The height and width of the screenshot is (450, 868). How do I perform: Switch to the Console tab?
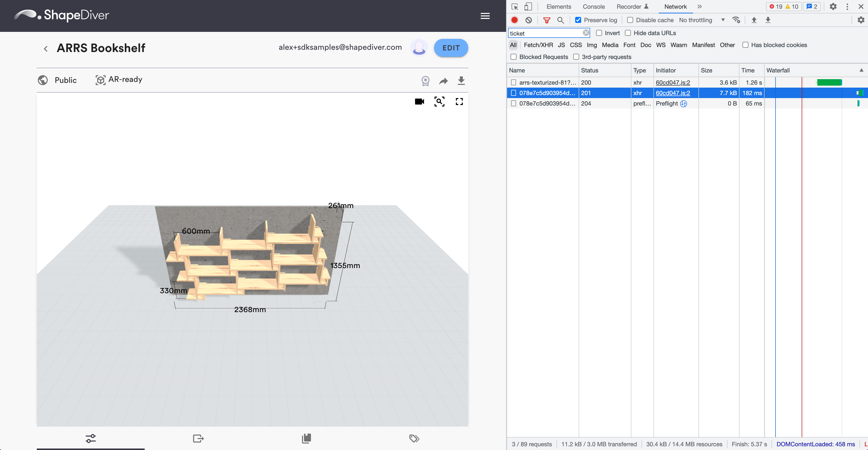click(x=594, y=6)
